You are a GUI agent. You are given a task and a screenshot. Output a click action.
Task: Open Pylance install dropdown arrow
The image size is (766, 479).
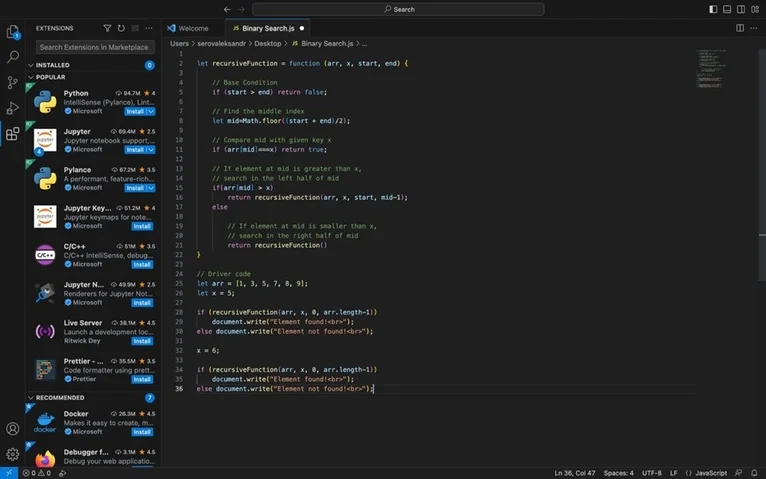[x=151, y=188]
